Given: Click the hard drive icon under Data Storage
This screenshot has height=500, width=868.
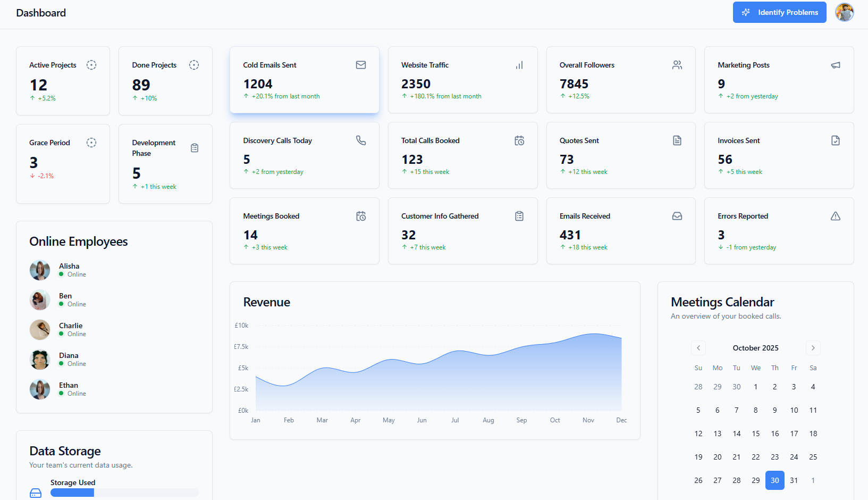Looking at the screenshot, I should tap(36, 493).
